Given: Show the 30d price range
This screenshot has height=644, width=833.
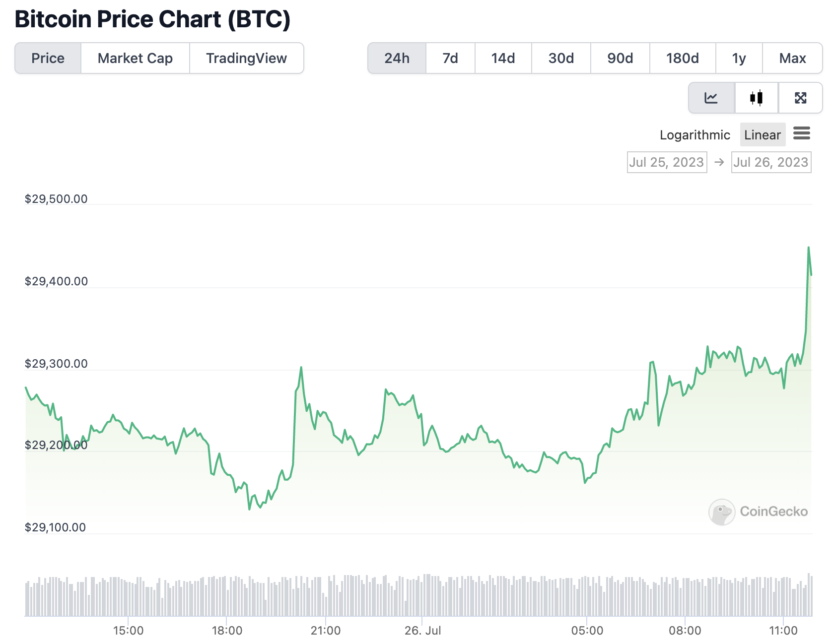Looking at the screenshot, I should 561,58.
